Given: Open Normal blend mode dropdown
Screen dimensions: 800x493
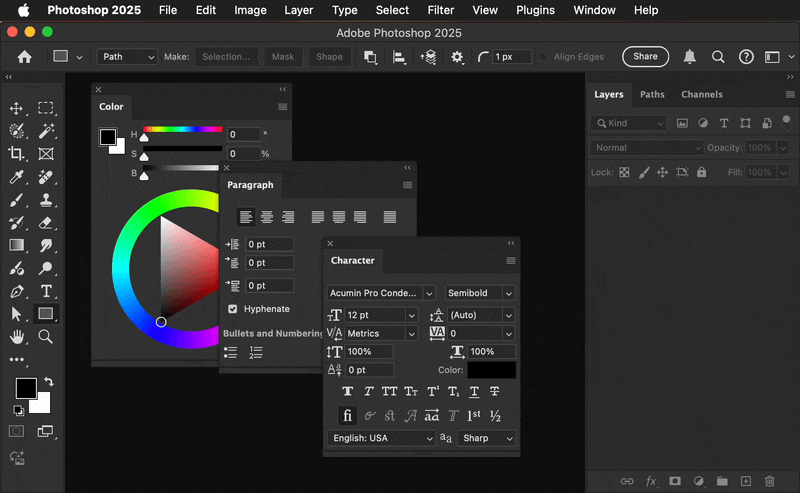Looking at the screenshot, I should (646, 148).
